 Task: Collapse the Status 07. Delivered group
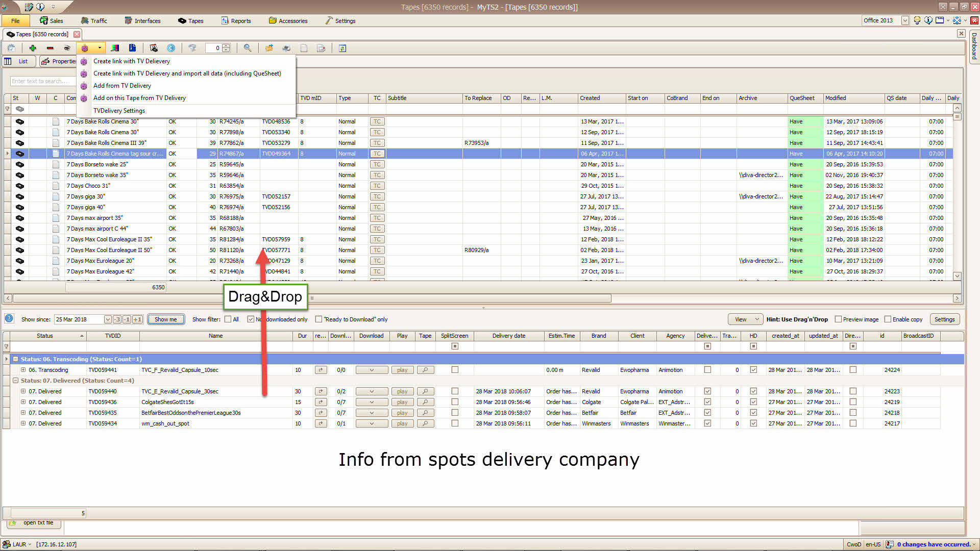pyautogui.click(x=15, y=381)
